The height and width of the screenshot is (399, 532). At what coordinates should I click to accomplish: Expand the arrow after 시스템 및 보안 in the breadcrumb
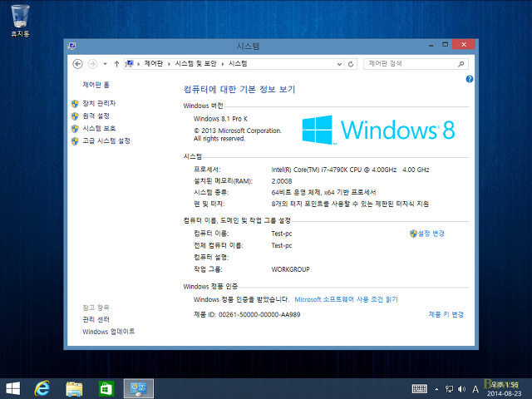tap(223, 64)
